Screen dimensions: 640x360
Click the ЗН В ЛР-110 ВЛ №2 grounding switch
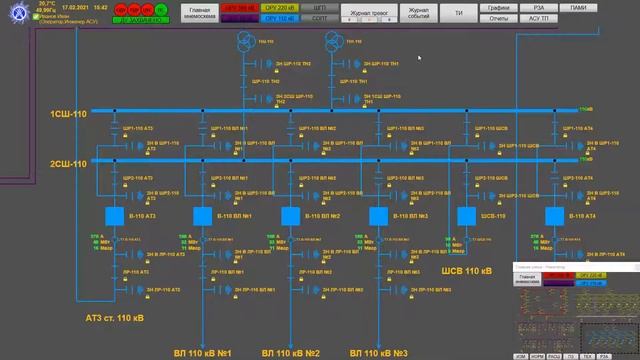tap(311, 255)
